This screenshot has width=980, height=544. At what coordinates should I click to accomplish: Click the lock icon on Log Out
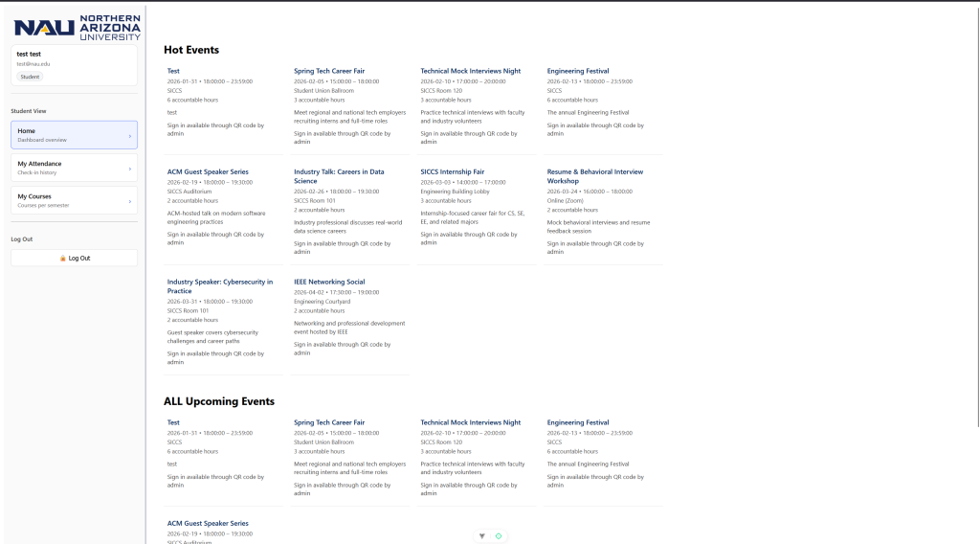(62, 259)
